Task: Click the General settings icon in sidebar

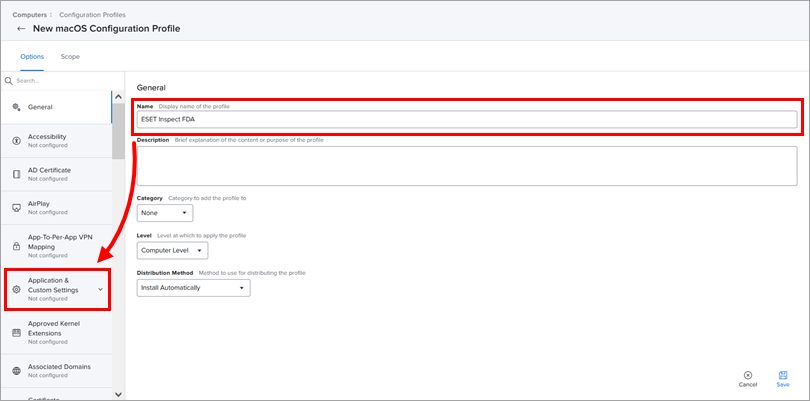Action: point(16,107)
